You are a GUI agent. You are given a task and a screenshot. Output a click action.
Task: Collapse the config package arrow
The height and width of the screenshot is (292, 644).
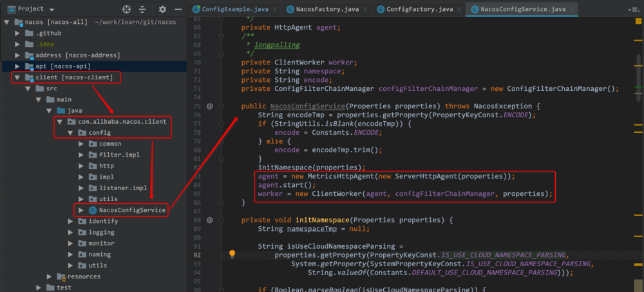(x=71, y=133)
